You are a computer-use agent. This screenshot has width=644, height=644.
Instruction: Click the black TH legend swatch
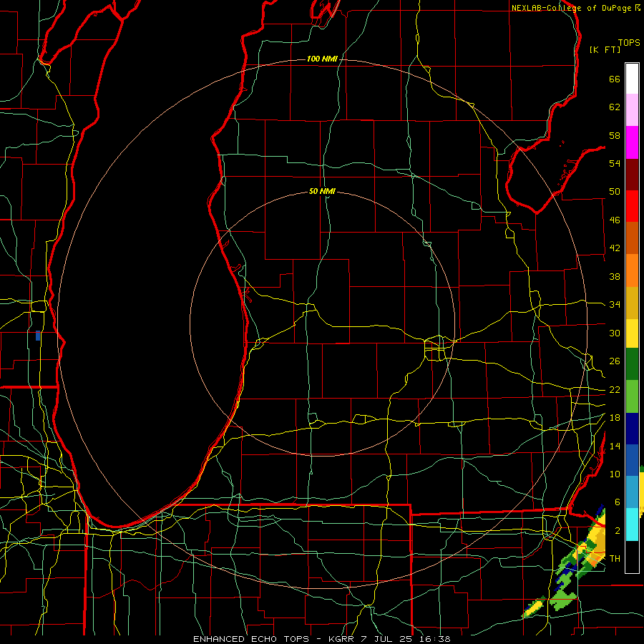coord(632,557)
